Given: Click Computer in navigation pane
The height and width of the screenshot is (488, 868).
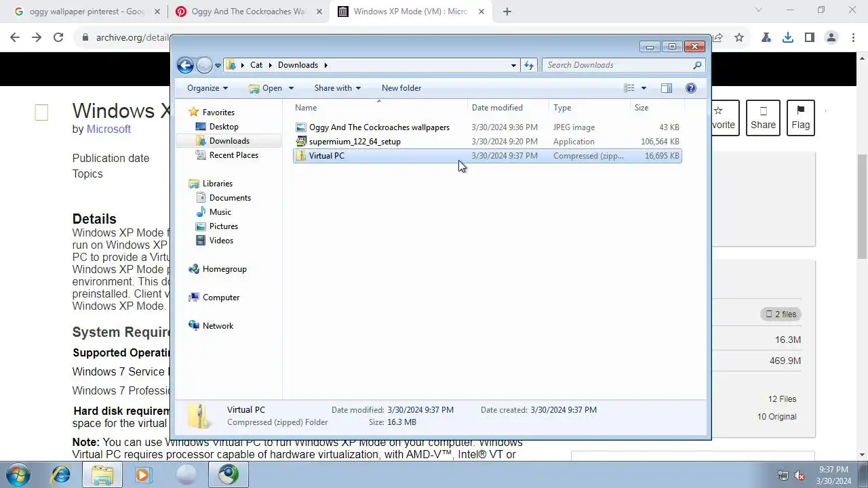Looking at the screenshot, I should pos(220,298).
